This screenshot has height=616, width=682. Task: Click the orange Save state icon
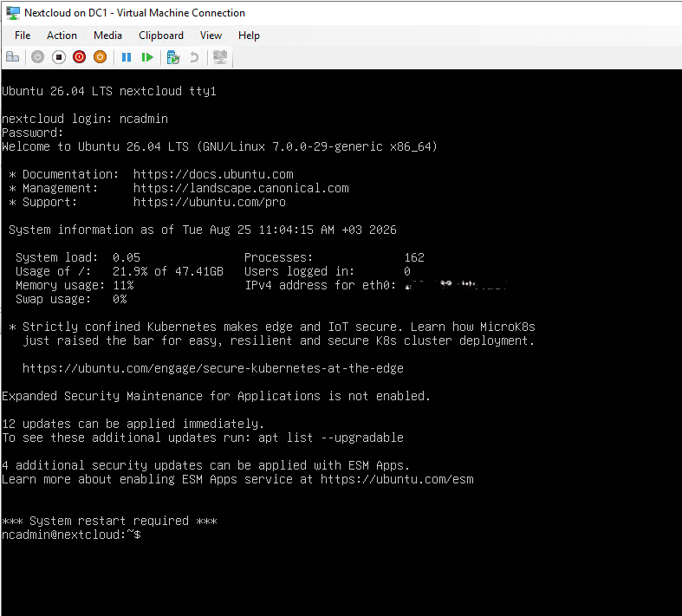[100, 57]
